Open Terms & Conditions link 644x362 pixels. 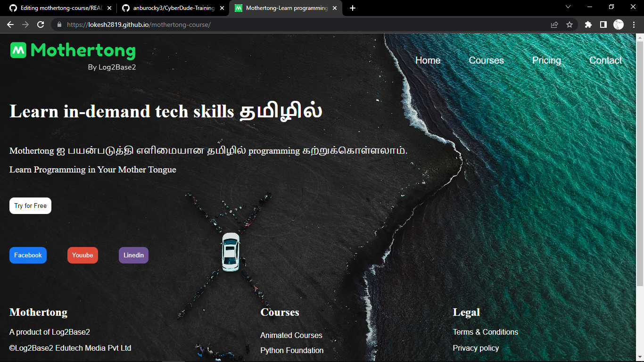coord(485,332)
